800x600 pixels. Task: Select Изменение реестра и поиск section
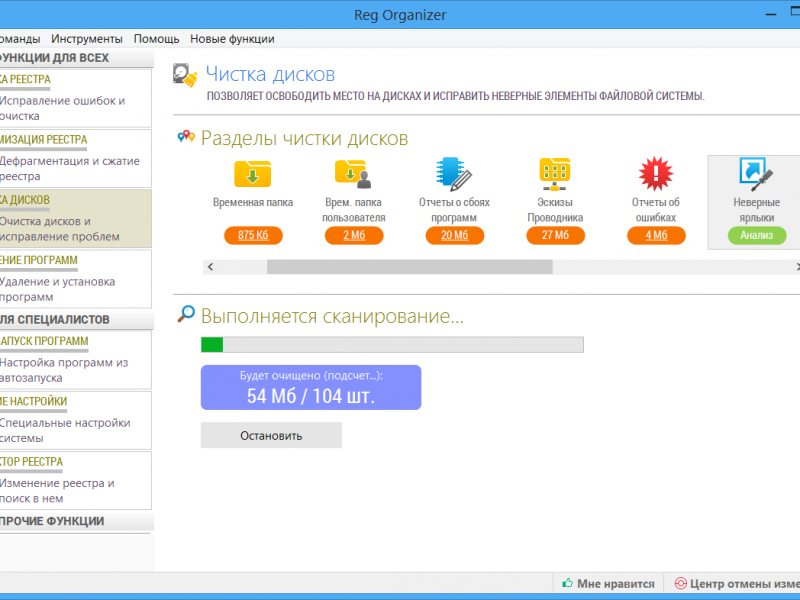click(x=76, y=480)
